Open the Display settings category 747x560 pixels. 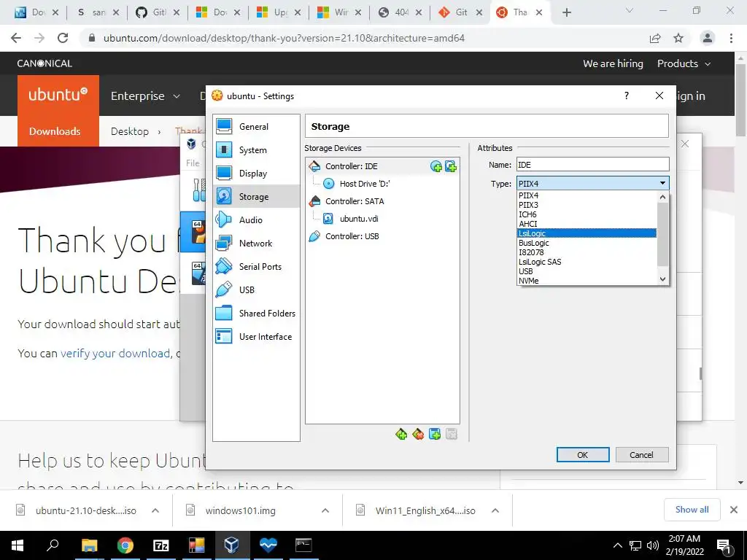point(256,174)
